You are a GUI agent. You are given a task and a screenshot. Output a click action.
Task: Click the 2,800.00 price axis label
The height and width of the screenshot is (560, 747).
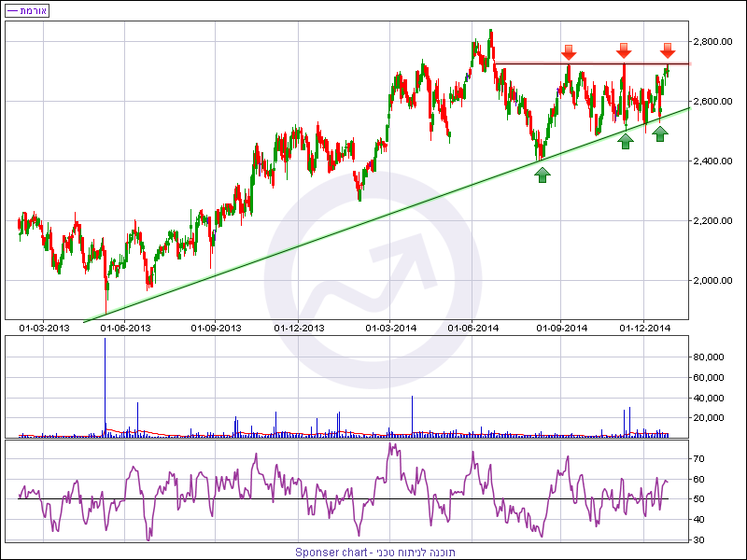(x=711, y=42)
